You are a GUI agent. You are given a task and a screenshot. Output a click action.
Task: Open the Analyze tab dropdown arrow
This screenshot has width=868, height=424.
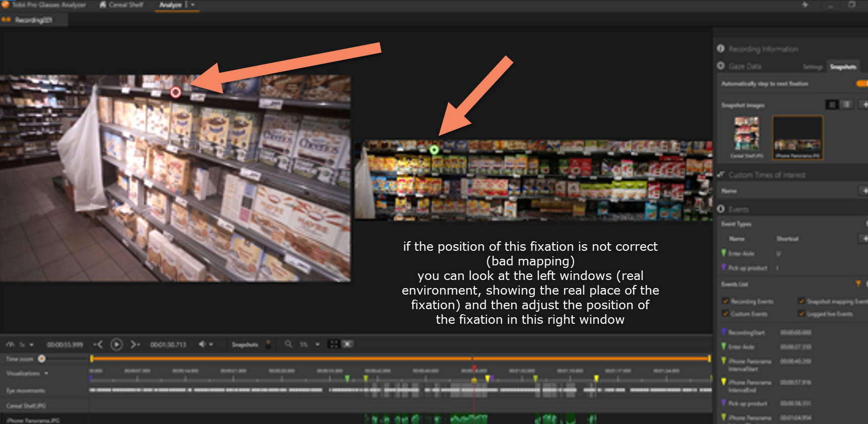click(x=193, y=5)
